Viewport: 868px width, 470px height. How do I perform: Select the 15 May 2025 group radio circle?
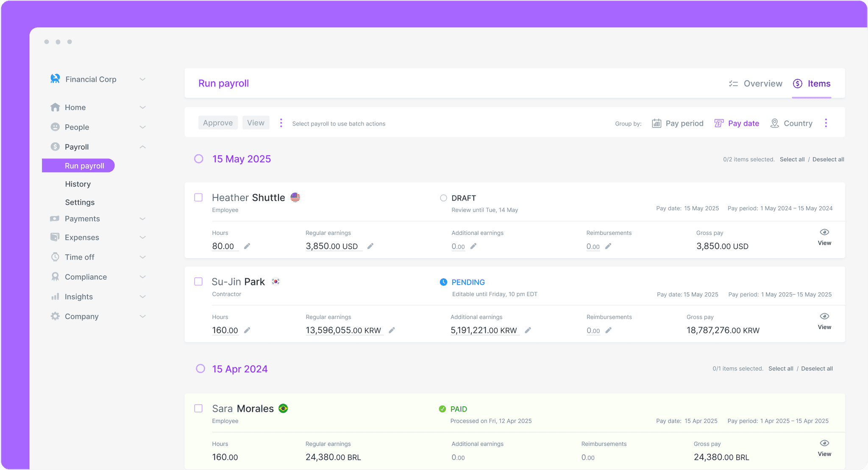pyautogui.click(x=199, y=159)
